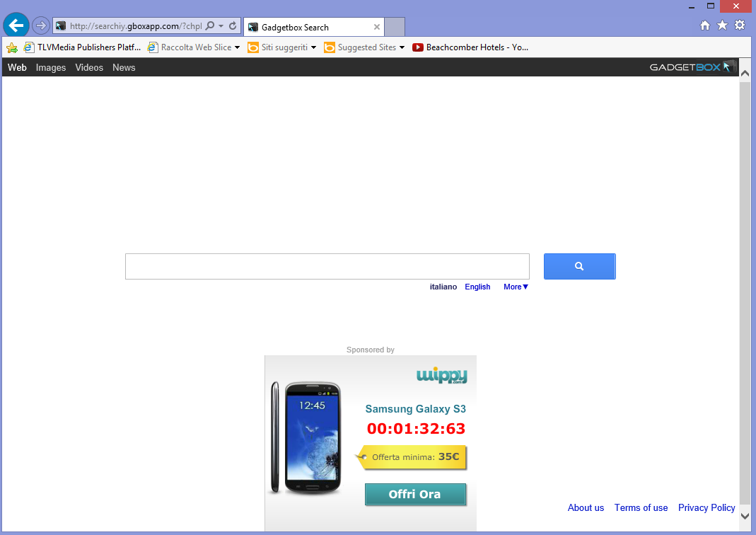This screenshot has width=756, height=535.
Task: Open TLVMedia Publishers Platf... favorite
Action: coord(83,47)
